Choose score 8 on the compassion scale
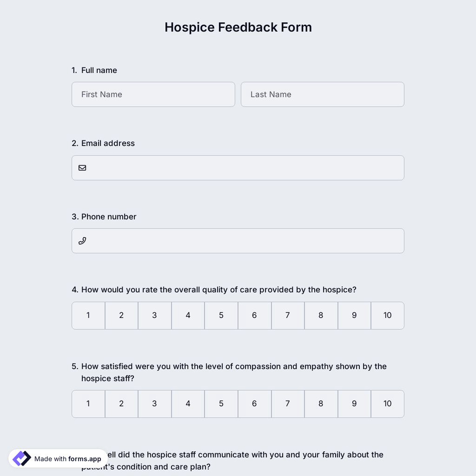The image size is (476, 476). [x=321, y=404]
